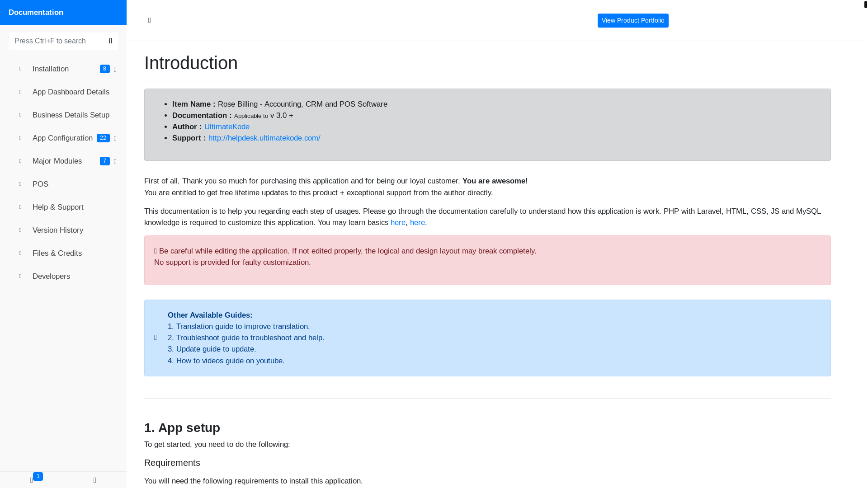Click the 'Other Available Guides:' title
Screen dimensions: 868x488
click(x=210, y=315)
